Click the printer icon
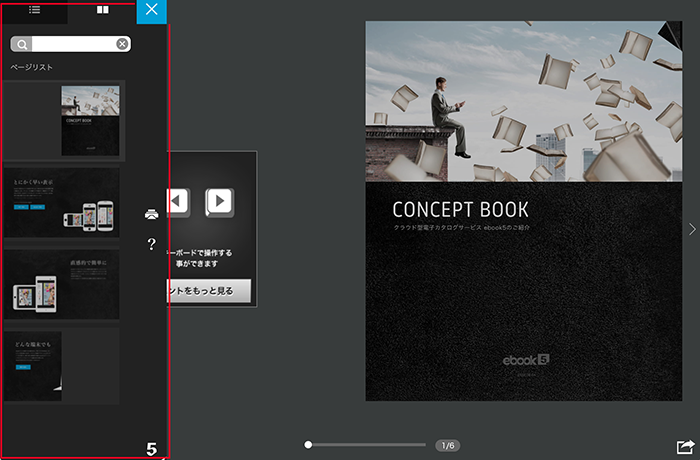The width and height of the screenshot is (700, 460). [x=151, y=214]
